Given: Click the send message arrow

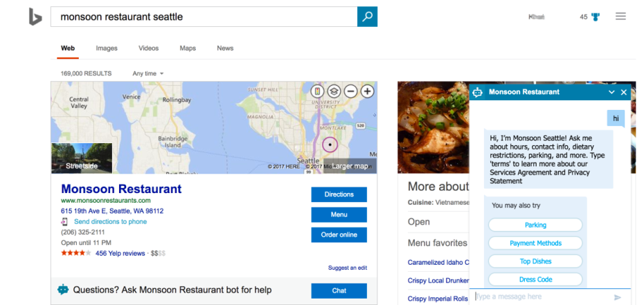Looking at the screenshot, I should (618, 297).
